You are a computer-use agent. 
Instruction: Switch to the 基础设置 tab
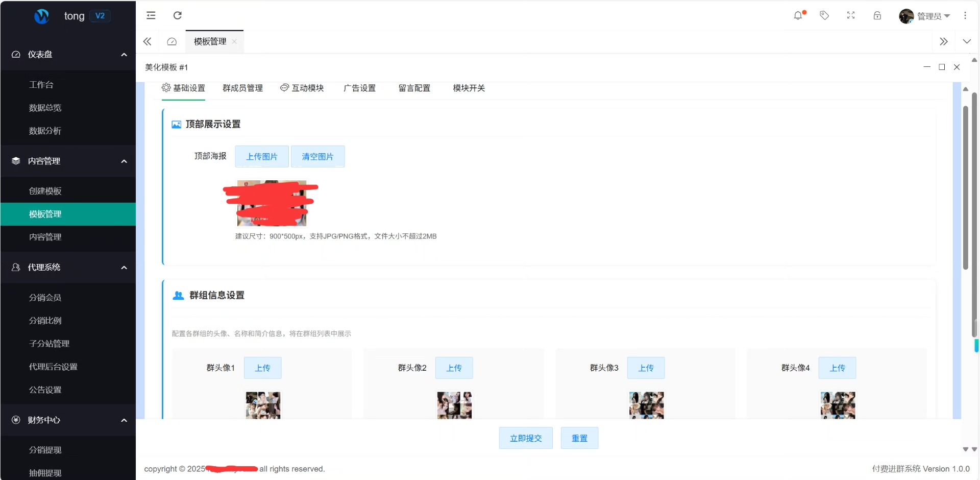pos(183,88)
